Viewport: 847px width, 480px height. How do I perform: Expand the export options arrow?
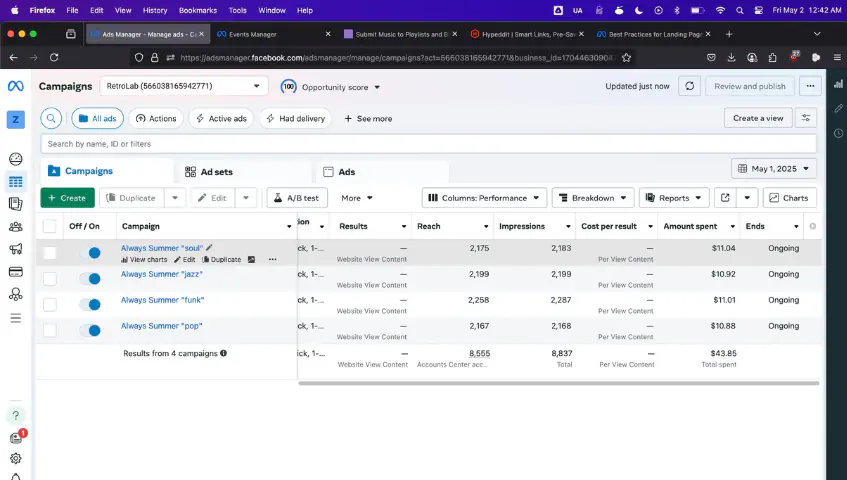[x=747, y=198]
